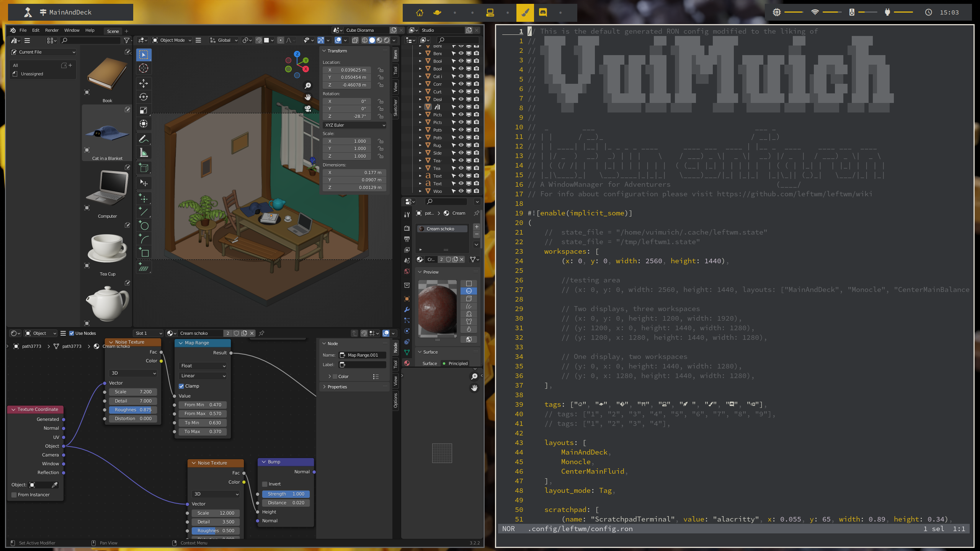Click the Use Nodes toggle icon
Viewport: 980px width, 551px height.
point(73,333)
